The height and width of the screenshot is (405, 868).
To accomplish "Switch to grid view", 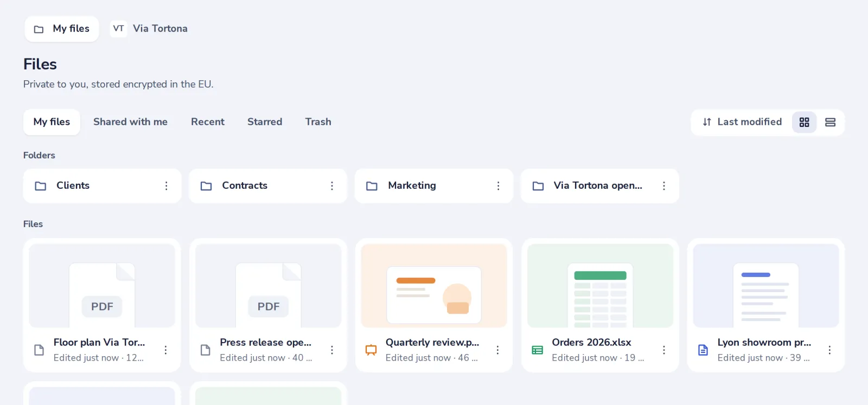I will (804, 123).
